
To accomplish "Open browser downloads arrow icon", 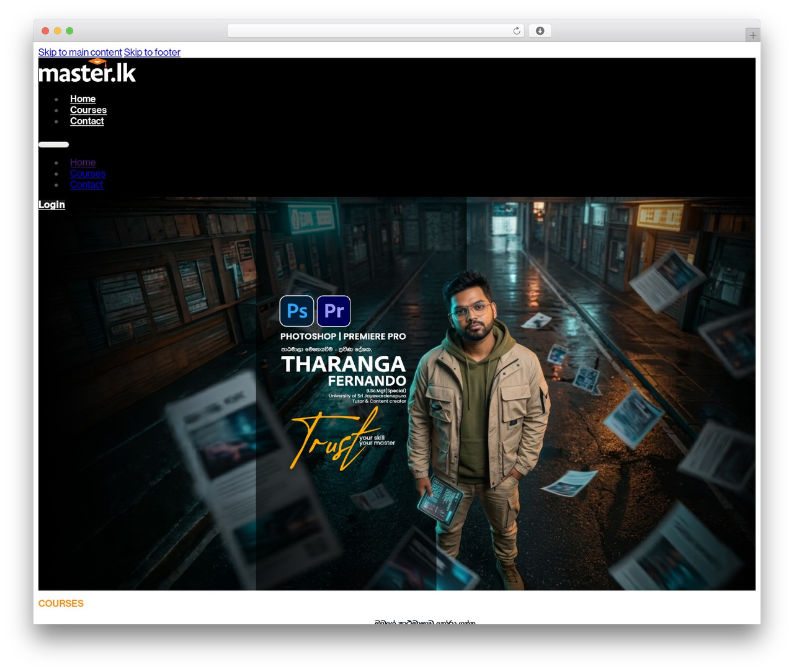I will point(540,31).
